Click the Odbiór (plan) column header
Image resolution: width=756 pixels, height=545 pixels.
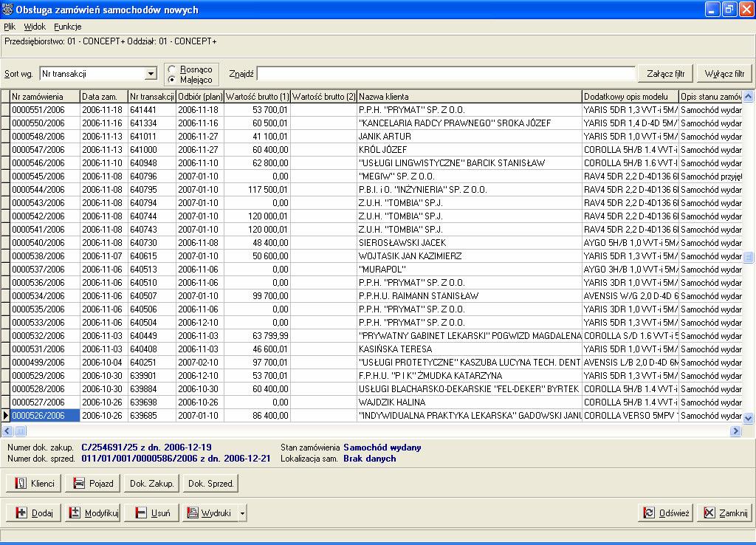tap(200, 97)
